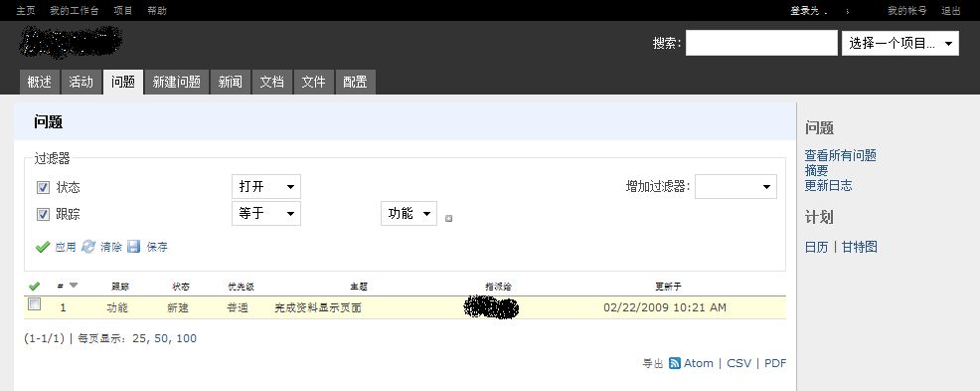Open the 选择一个项目 project dropdown

(900, 43)
